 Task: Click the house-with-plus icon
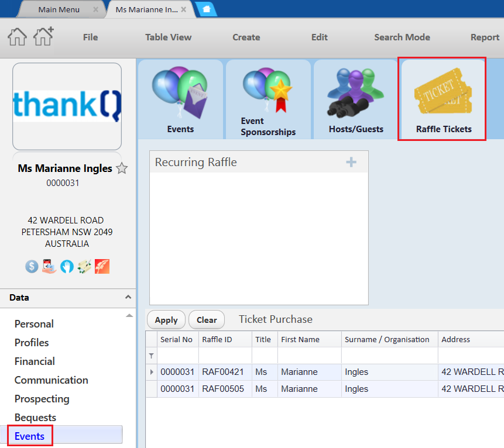[44, 36]
